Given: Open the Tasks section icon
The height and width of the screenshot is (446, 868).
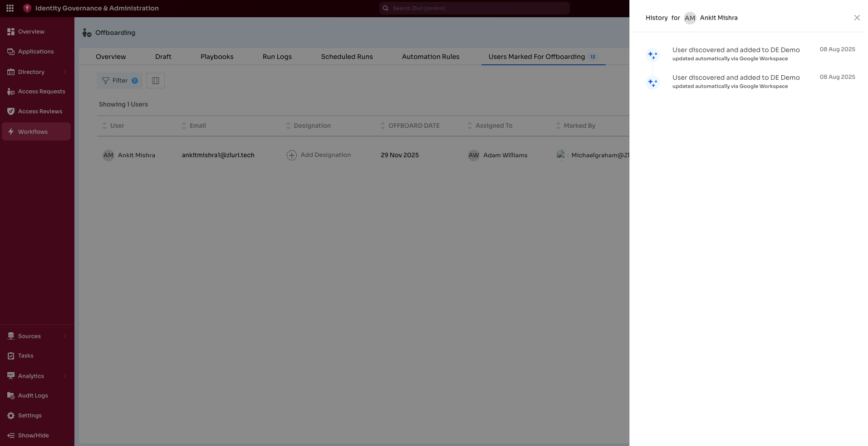Looking at the screenshot, I should point(10,356).
